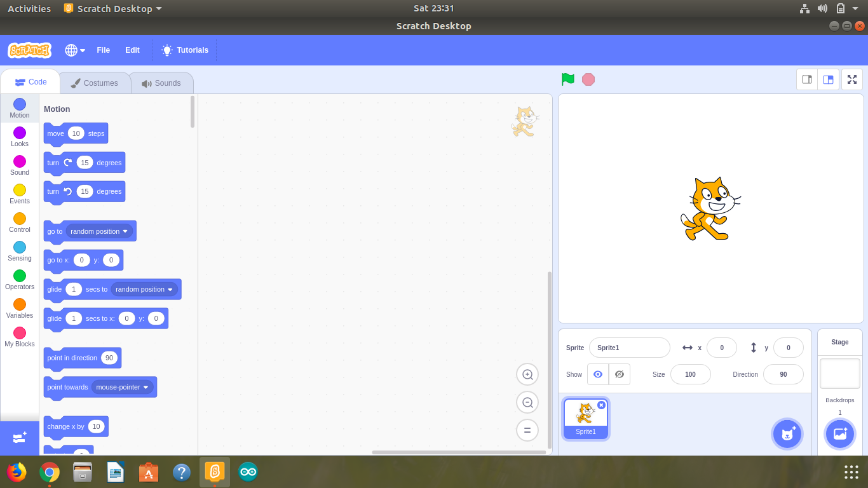Screen dimensions: 868x488
Task: Click the sprite Direction field
Action: click(x=783, y=374)
